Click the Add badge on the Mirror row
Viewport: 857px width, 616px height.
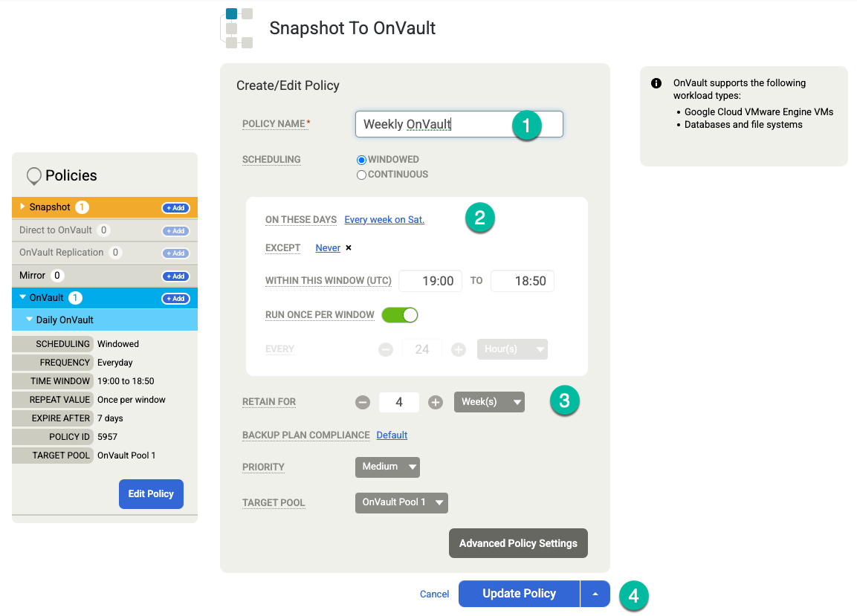pos(175,276)
